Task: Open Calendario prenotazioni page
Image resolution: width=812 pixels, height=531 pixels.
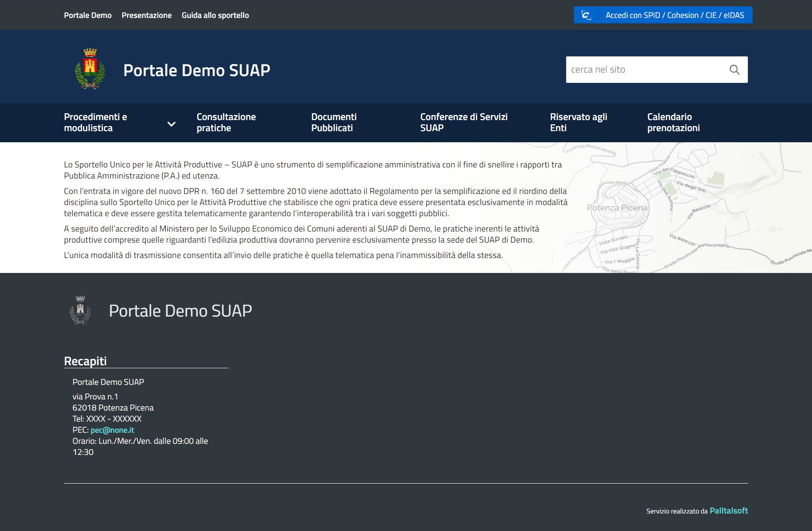Action: (673, 123)
